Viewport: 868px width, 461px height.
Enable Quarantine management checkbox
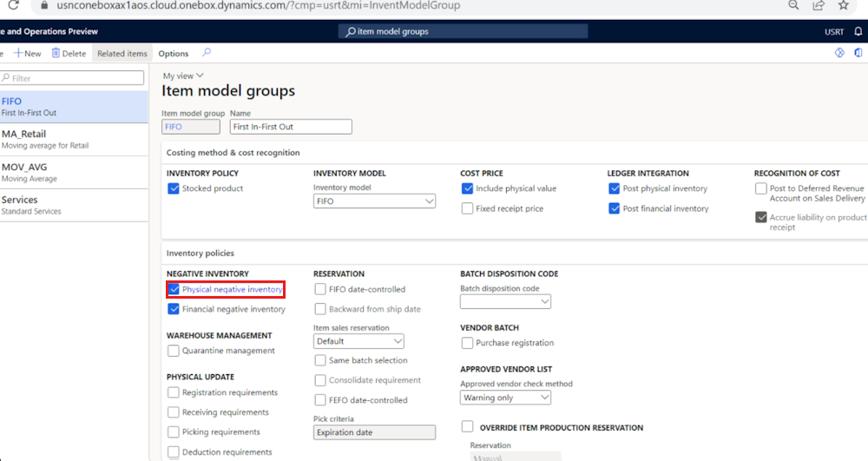(x=174, y=351)
